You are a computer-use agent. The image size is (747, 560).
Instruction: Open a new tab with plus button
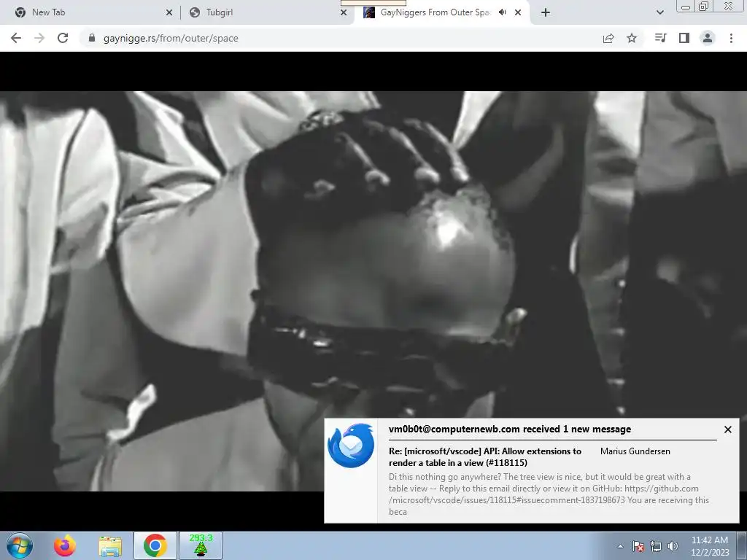[546, 13]
